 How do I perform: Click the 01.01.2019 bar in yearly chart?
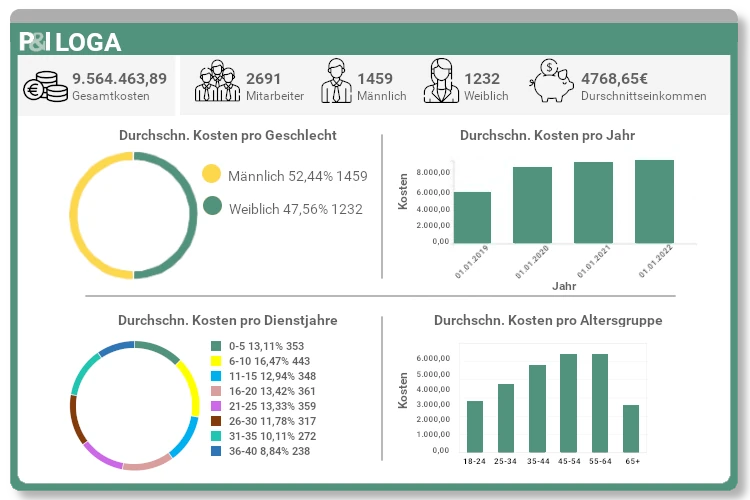[x=472, y=218]
